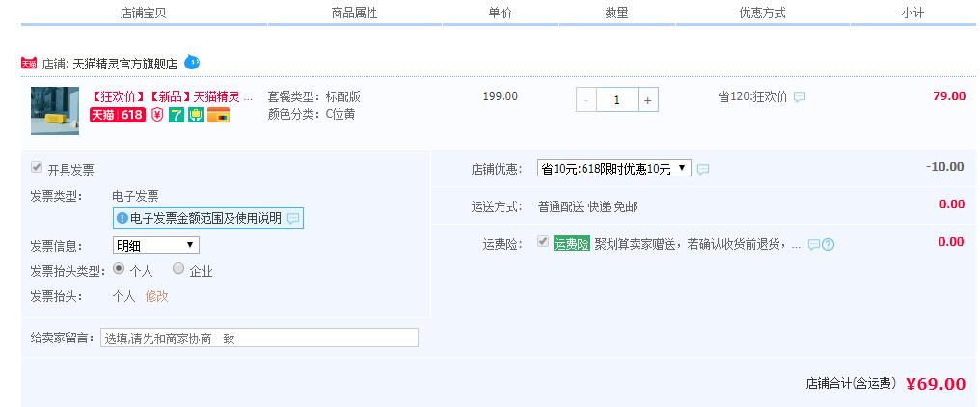Select the 个人 invoice title radio button
This screenshot has width=980, height=407.
coord(118,269)
